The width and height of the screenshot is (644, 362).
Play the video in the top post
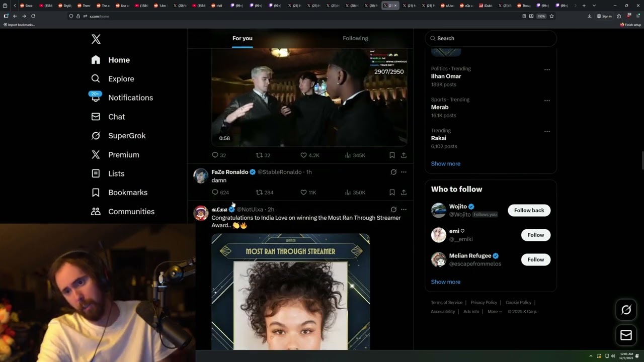click(309, 97)
